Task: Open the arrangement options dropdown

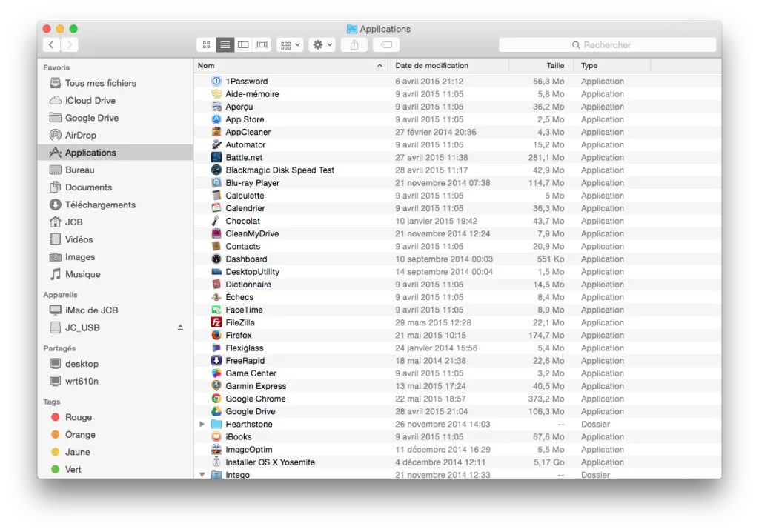Action: [290, 45]
